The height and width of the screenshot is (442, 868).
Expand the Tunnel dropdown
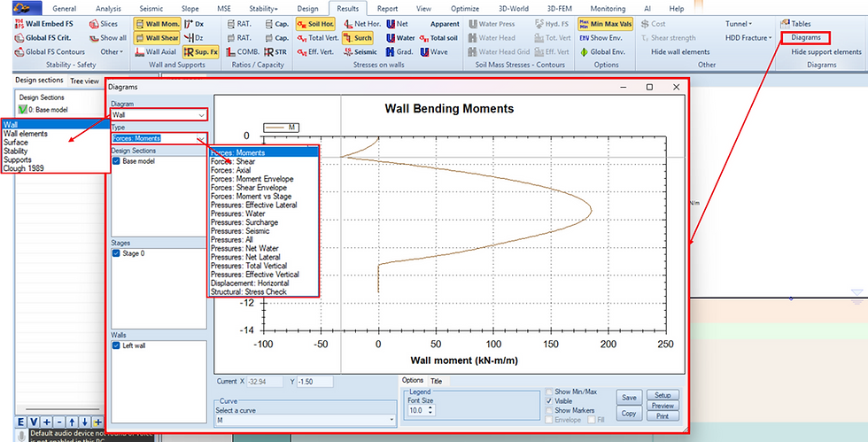click(739, 24)
